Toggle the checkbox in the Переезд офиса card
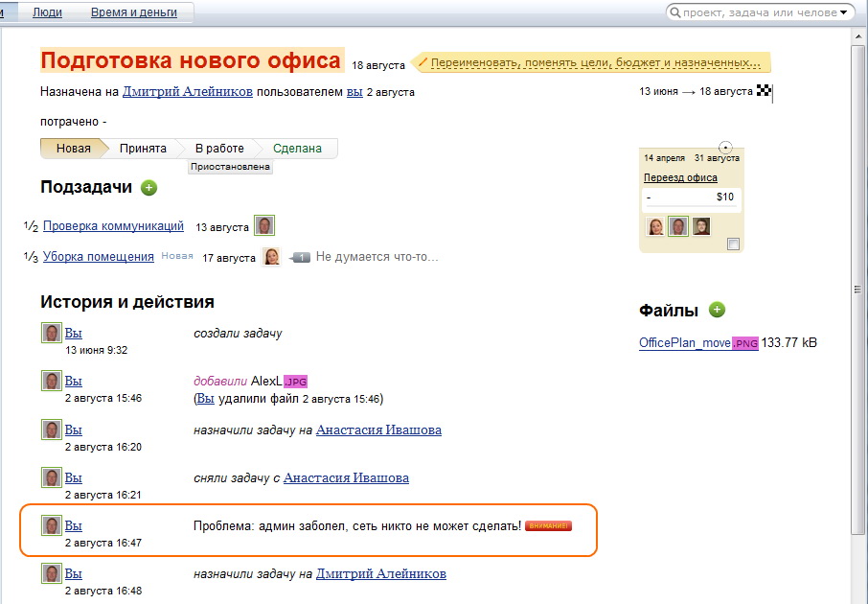868x604 pixels. pyautogui.click(x=733, y=244)
